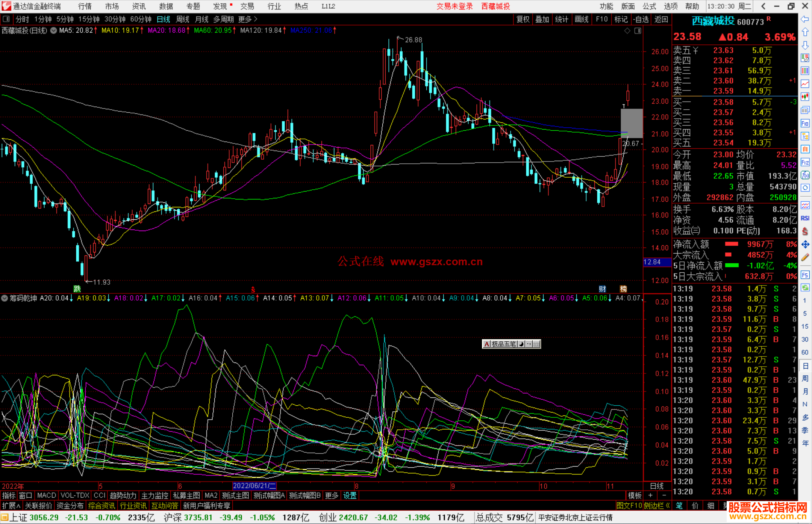Click the blue left arrow back icon
The width and height of the screenshot is (812, 524).
805,19
